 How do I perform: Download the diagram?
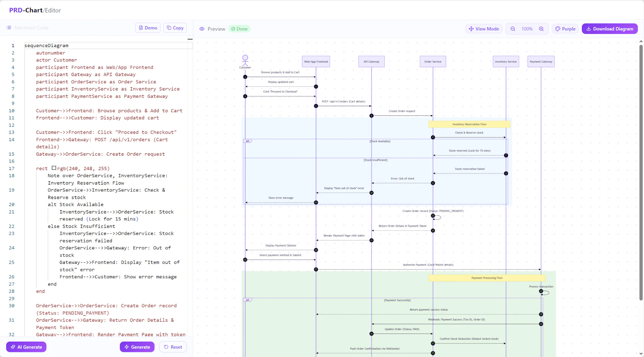609,29
